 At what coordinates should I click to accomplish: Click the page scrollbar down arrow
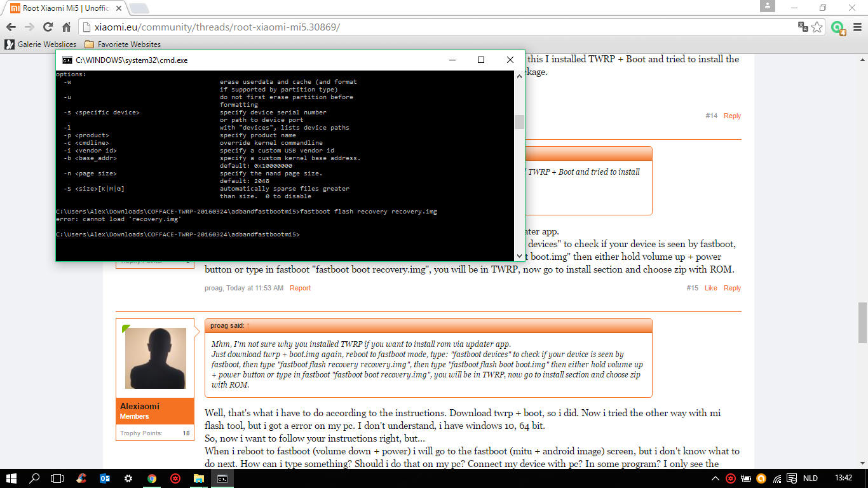[862, 464]
